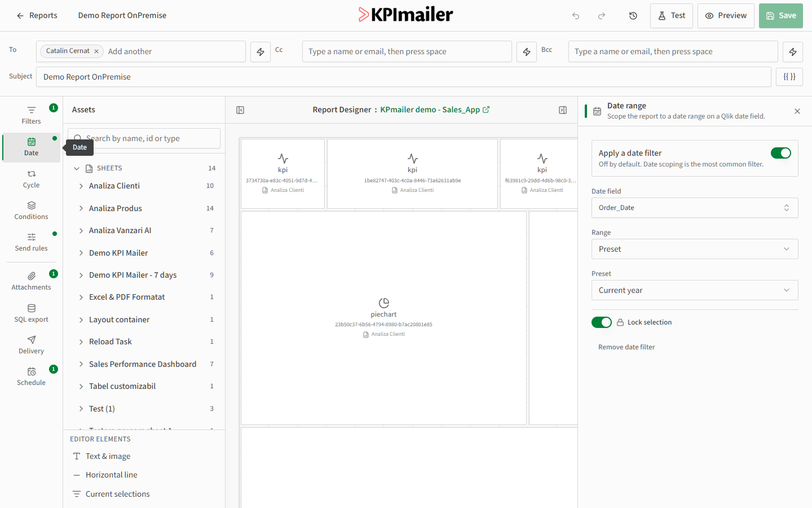This screenshot has width=812, height=508.
Task: Click Add another in To field
Action: (130, 51)
